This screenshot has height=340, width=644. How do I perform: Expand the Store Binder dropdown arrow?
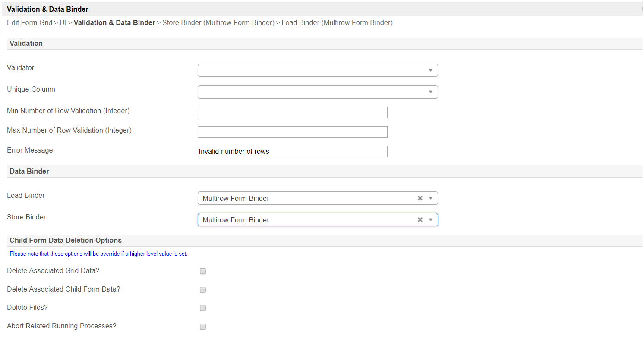(x=430, y=220)
